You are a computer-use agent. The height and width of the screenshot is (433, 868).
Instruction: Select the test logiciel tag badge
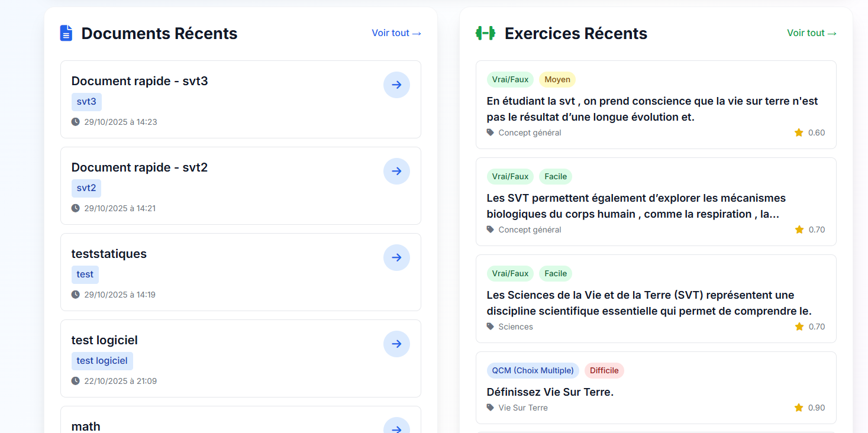coord(102,361)
